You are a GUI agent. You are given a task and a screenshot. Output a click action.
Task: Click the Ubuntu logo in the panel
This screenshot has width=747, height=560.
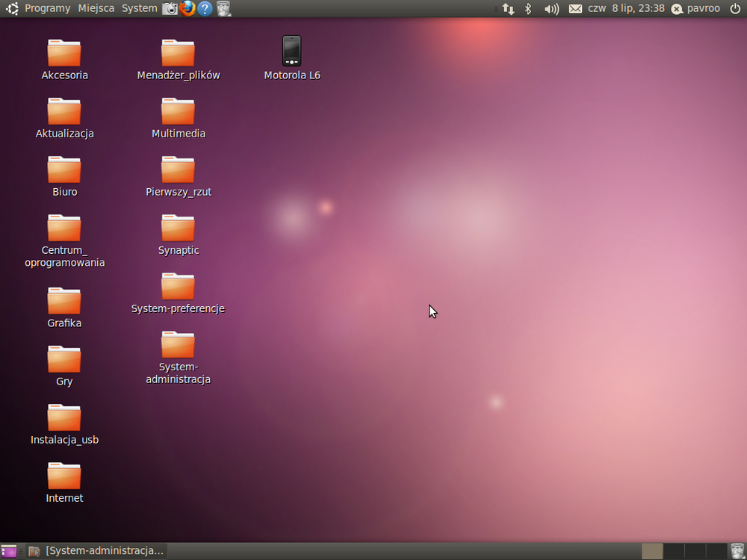tap(12, 8)
